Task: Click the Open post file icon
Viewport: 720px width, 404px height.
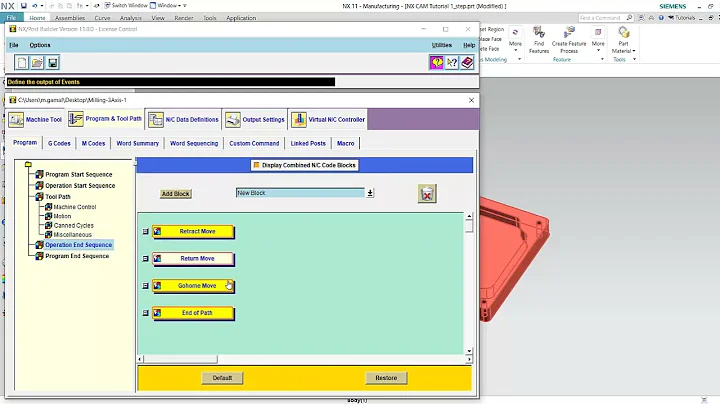Action: [x=37, y=62]
